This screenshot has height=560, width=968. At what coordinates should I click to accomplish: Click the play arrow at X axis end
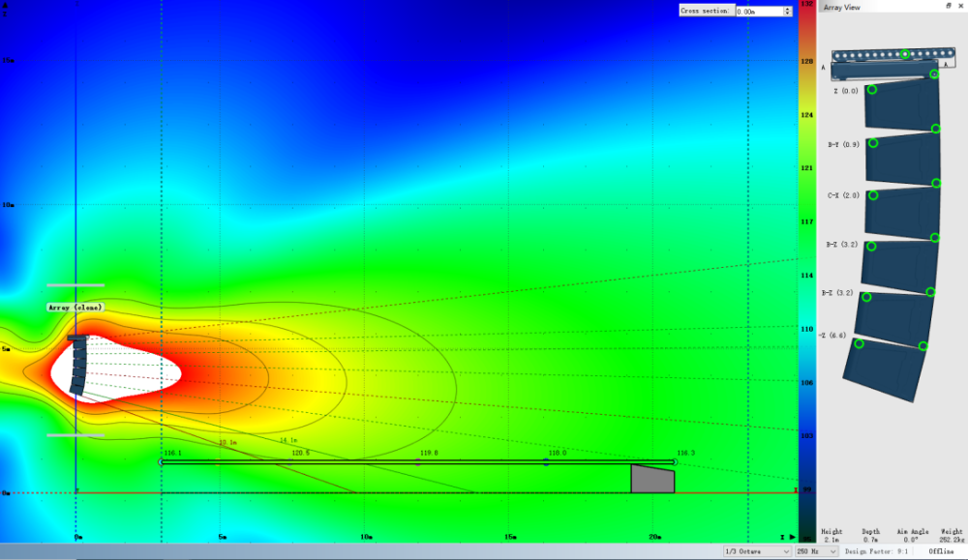click(793, 537)
